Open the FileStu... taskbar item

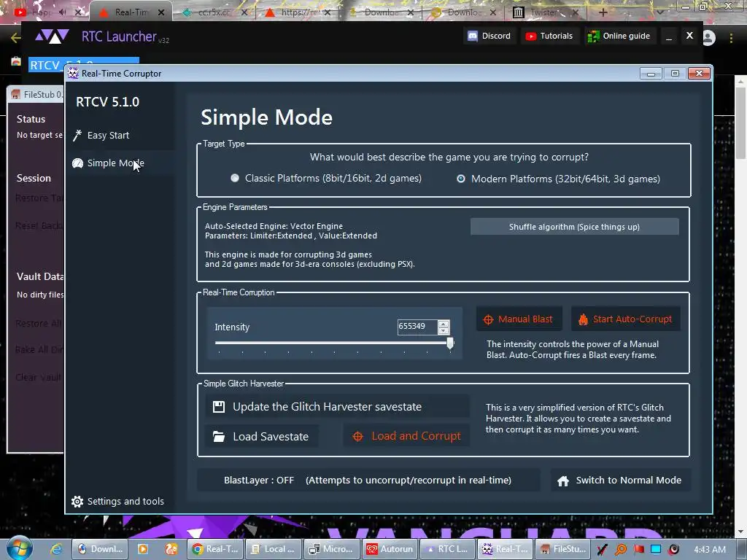[563, 549]
